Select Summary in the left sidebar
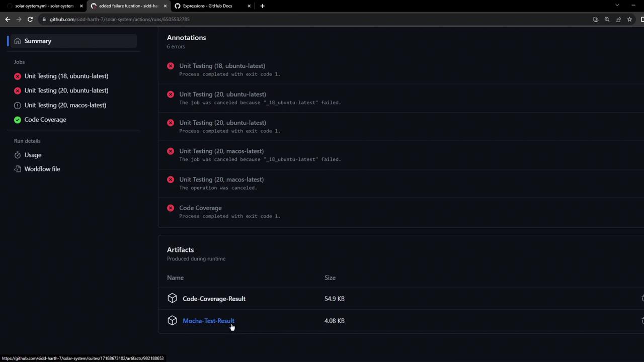 point(72,41)
